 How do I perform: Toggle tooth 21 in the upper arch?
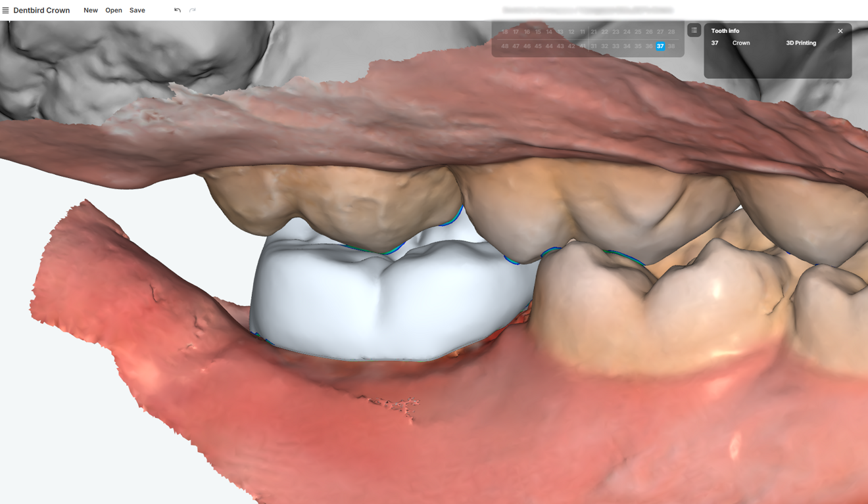coord(593,31)
